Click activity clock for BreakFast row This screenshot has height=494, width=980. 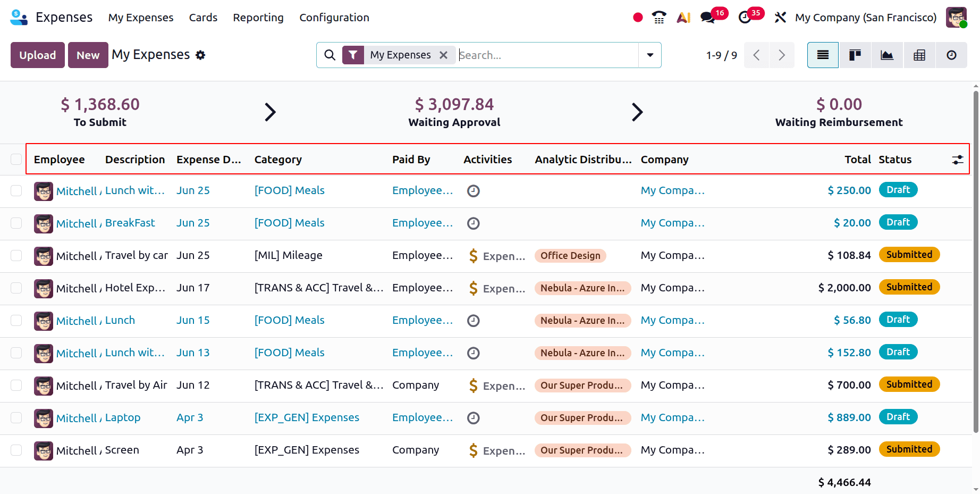[474, 223]
